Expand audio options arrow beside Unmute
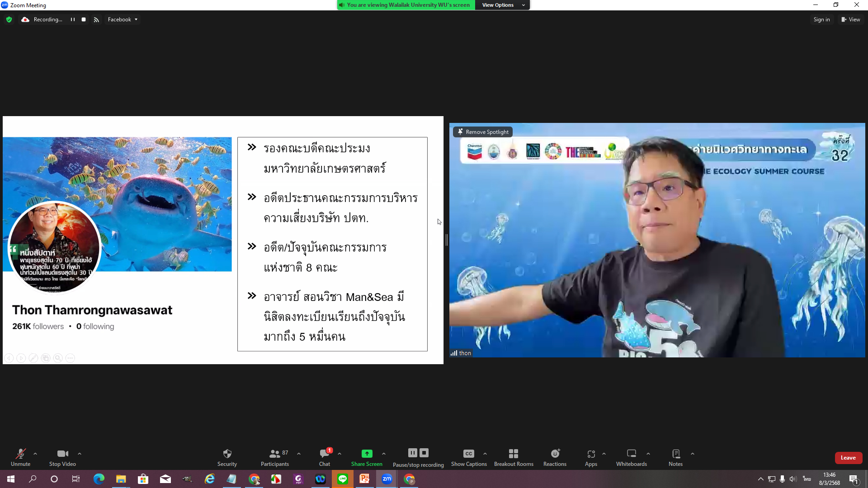This screenshot has height=488, width=868. coord(35,454)
